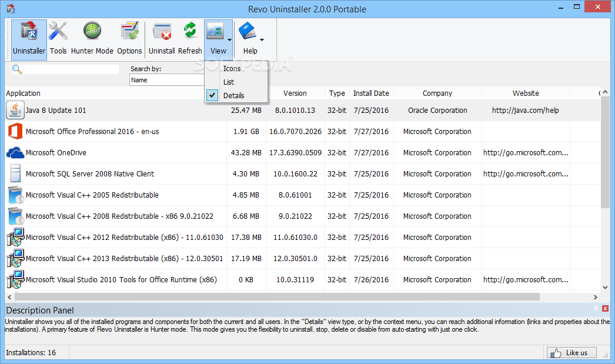Activate Hunter Mode target icon

pyautogui.click(x=92, y=31)
